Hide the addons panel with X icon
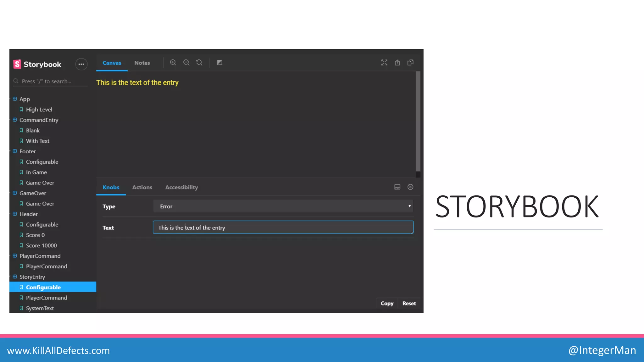 click(x=410, y=187)
